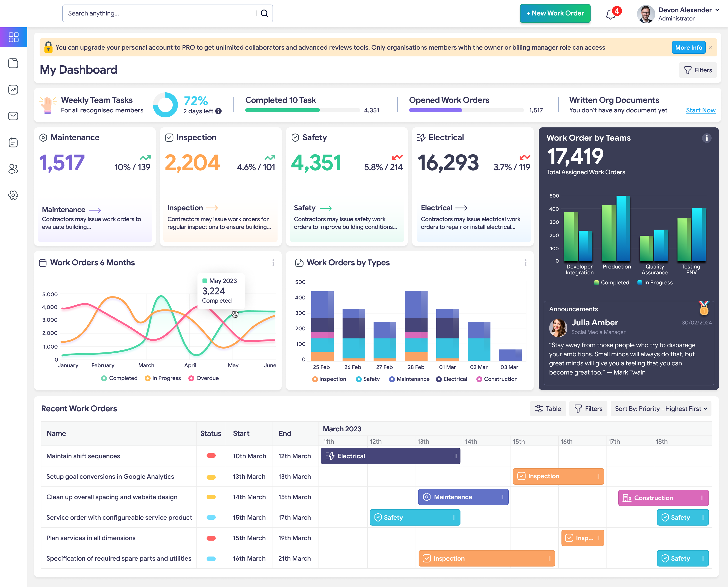Click the Construction bar in the Gantt timeline
The height and width of the screenshot is (587, 728).
pos(663,498)
